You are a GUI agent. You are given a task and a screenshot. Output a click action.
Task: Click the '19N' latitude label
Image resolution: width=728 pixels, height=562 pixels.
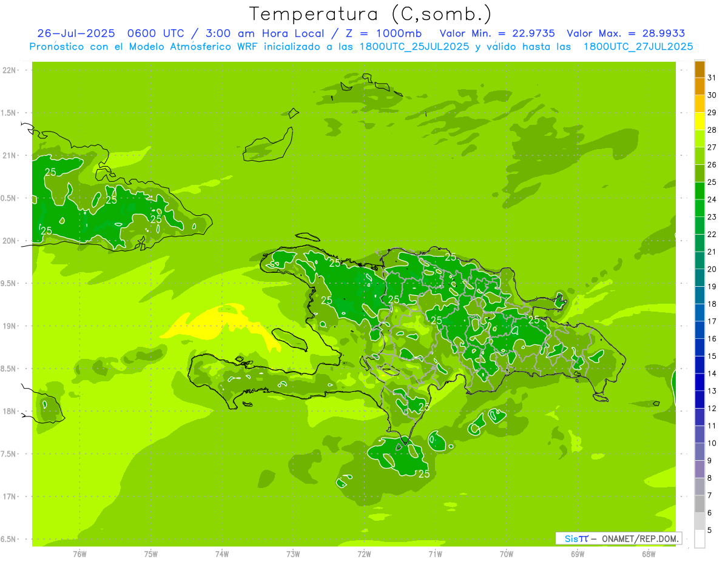coord(10,326)
